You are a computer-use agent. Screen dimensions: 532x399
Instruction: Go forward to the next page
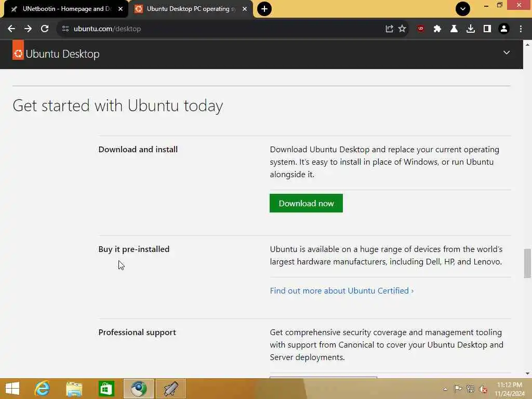(28, 29)
